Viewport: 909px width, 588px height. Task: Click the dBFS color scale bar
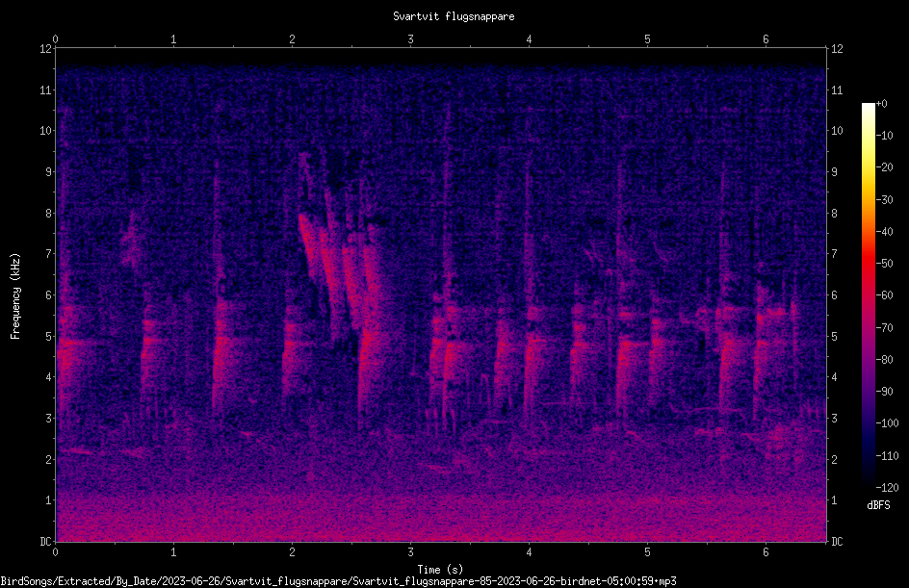pos(868,294)
